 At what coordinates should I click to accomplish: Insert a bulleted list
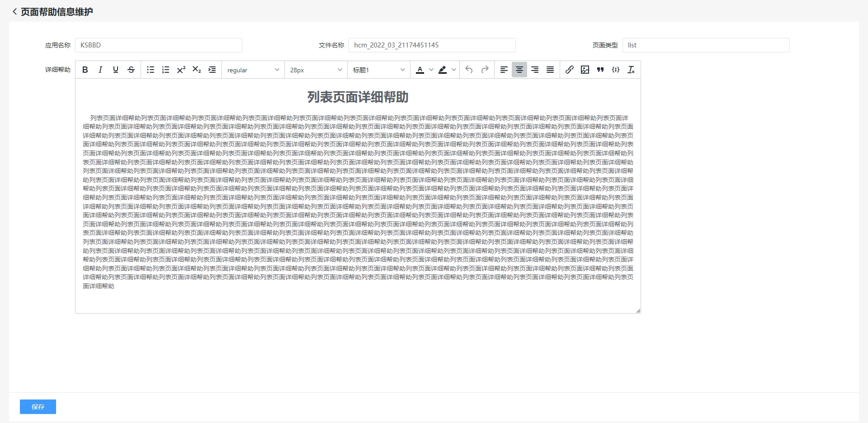pos(151,70)
